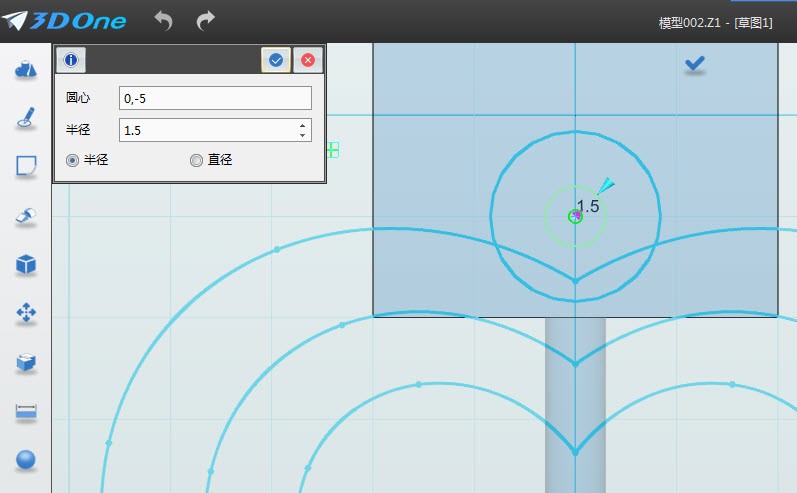This screenshot has height=493, width=797.
Task: Click the 半径 radius value field
Action: 205,130
